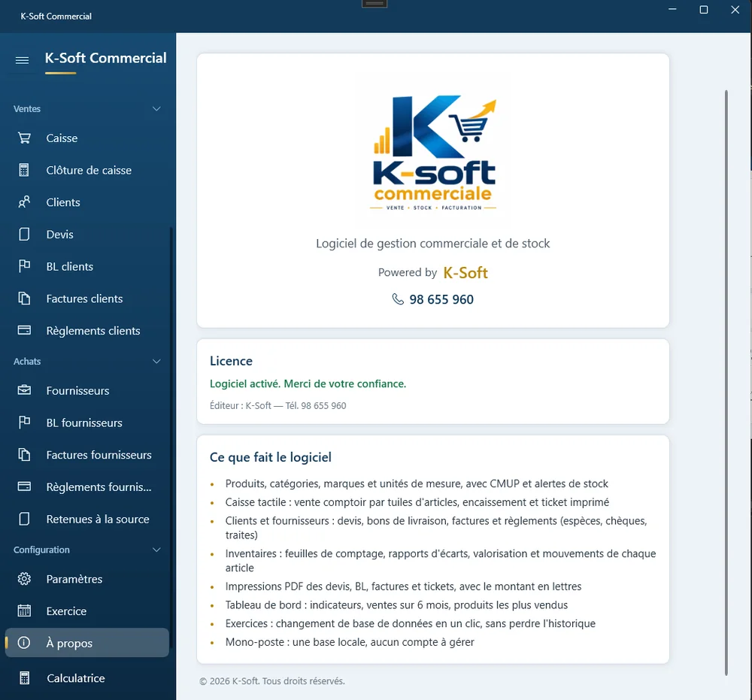Click the Exercice calendar icon
The image size is (752, 700).
coord(24,611)
